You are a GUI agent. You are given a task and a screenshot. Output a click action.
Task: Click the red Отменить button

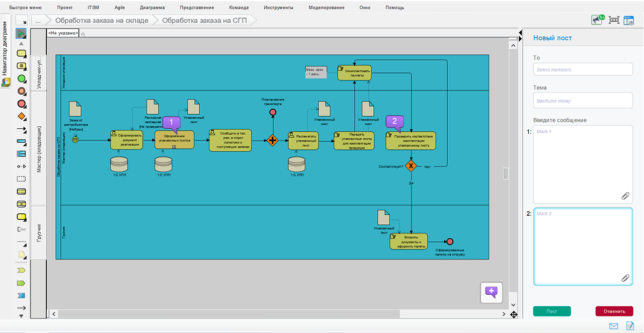tap(614, 311)
